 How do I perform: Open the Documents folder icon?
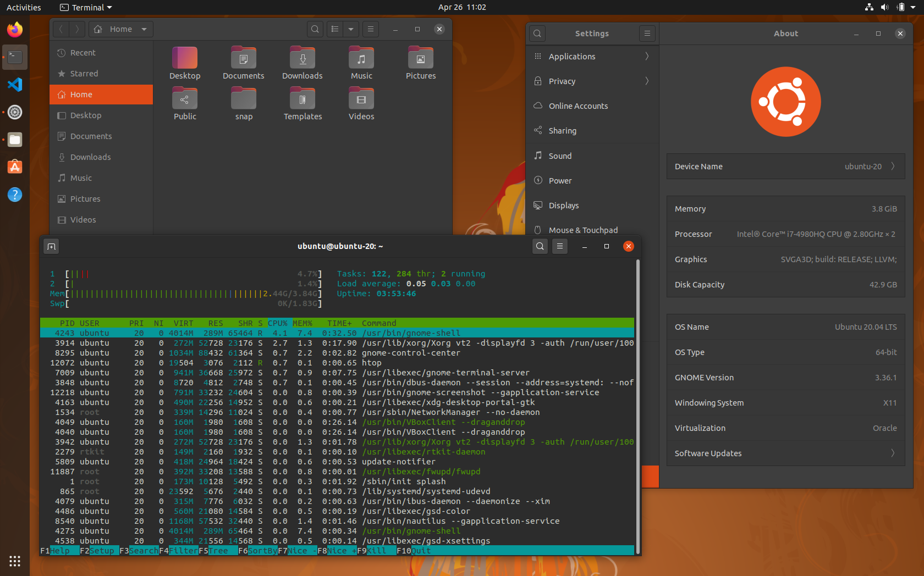244,64
